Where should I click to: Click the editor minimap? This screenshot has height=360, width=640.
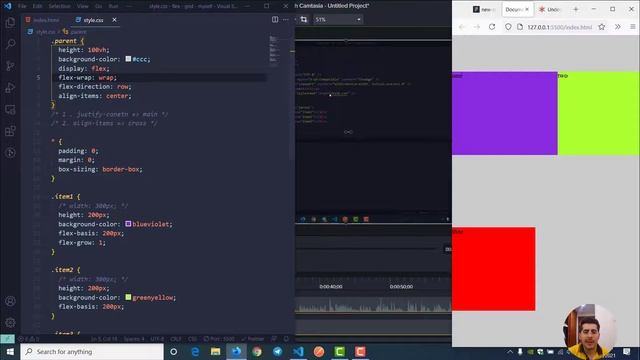(x=274, y=50)
